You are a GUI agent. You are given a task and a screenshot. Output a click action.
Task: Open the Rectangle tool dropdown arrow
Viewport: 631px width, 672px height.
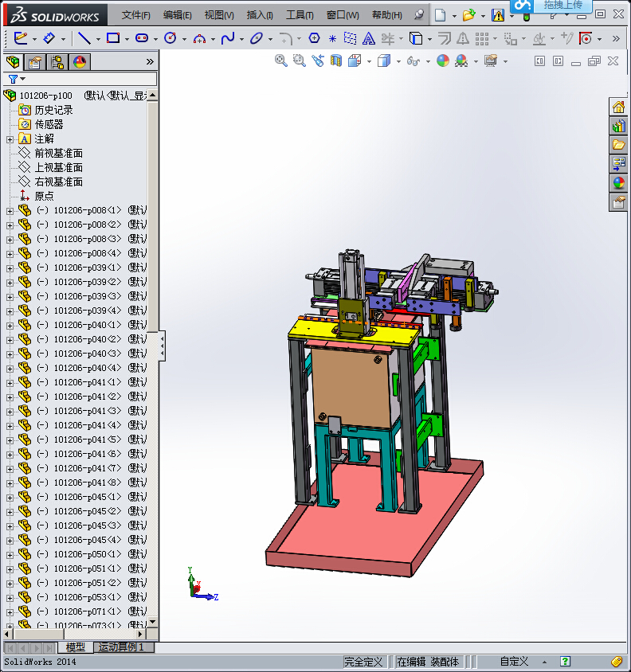click(127, 40)
